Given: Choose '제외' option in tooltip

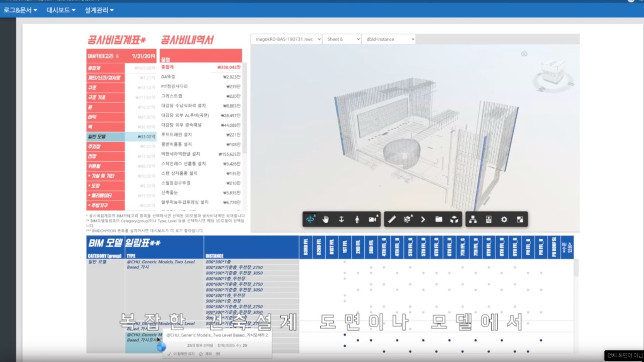Looking at the screenshot, I should point(206,354).
